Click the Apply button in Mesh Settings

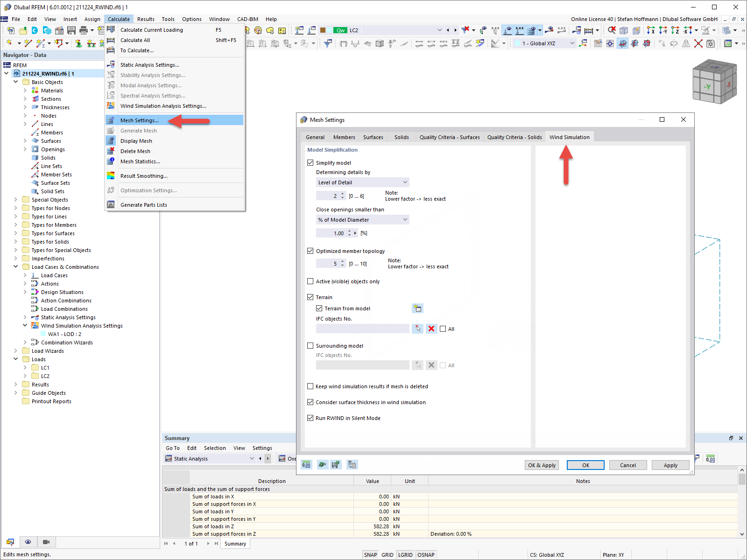(670, 465)
